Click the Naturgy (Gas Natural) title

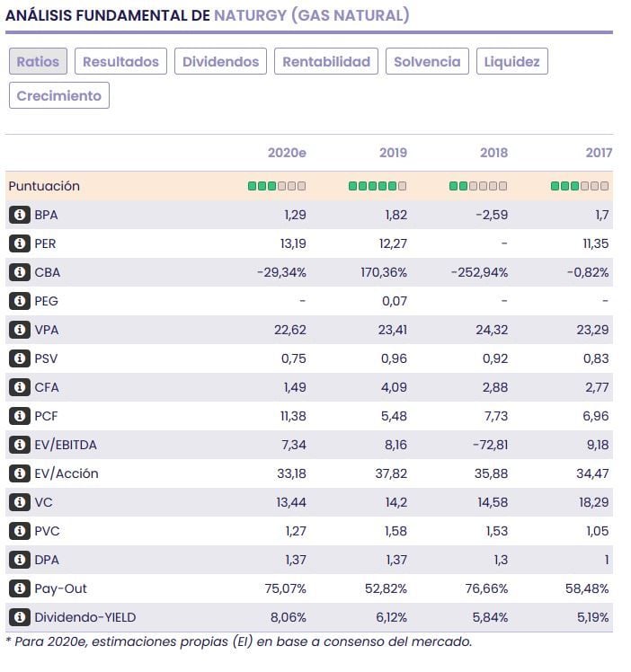point(312,15)
